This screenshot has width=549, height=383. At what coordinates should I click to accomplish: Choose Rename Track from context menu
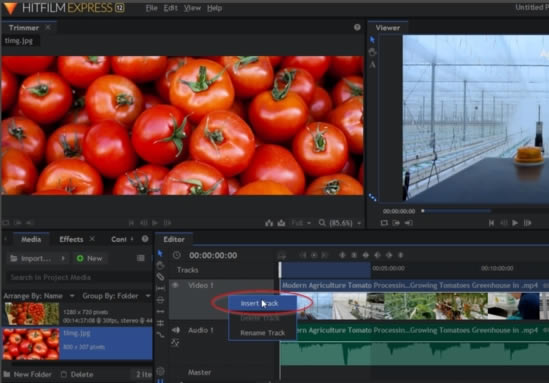click(x=262, y=333)
